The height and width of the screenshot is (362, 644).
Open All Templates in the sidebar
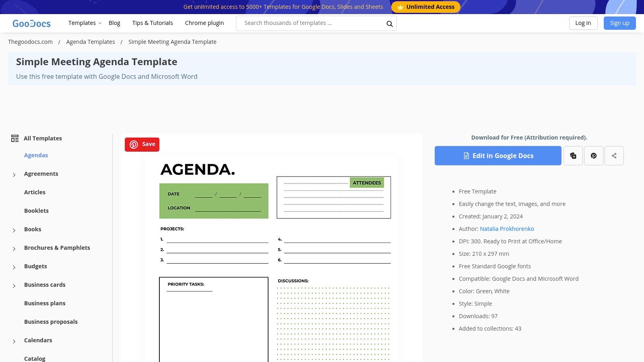43,138
